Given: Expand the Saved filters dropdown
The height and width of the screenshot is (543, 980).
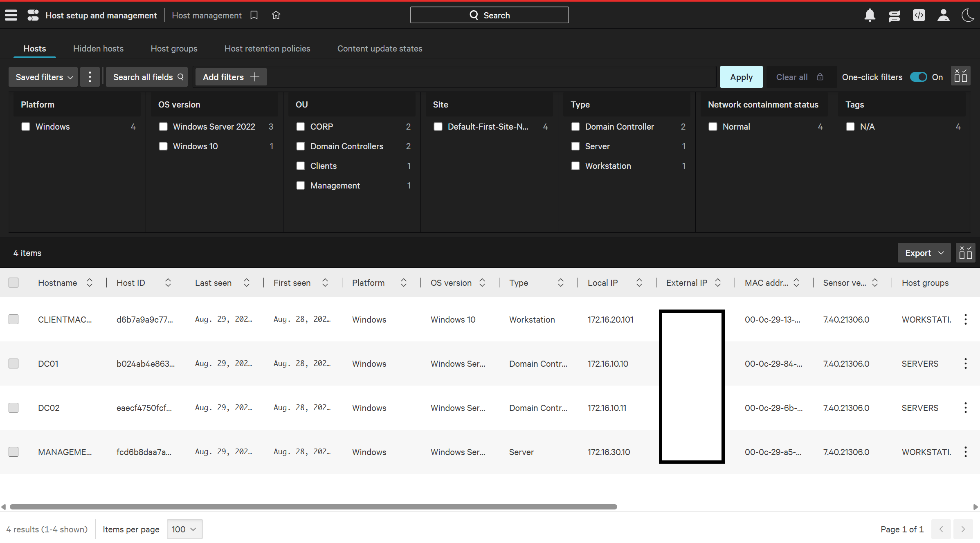Looking at the screenshot, I should point(43,77).
